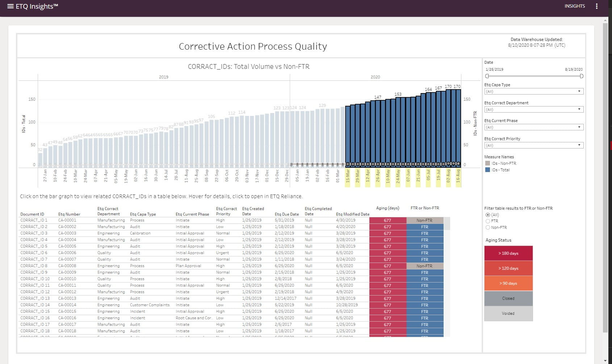This screenshot has height=364, width=612.
Task: Click the 10/28/2019 modified date cell
Action: click(347, 305)
